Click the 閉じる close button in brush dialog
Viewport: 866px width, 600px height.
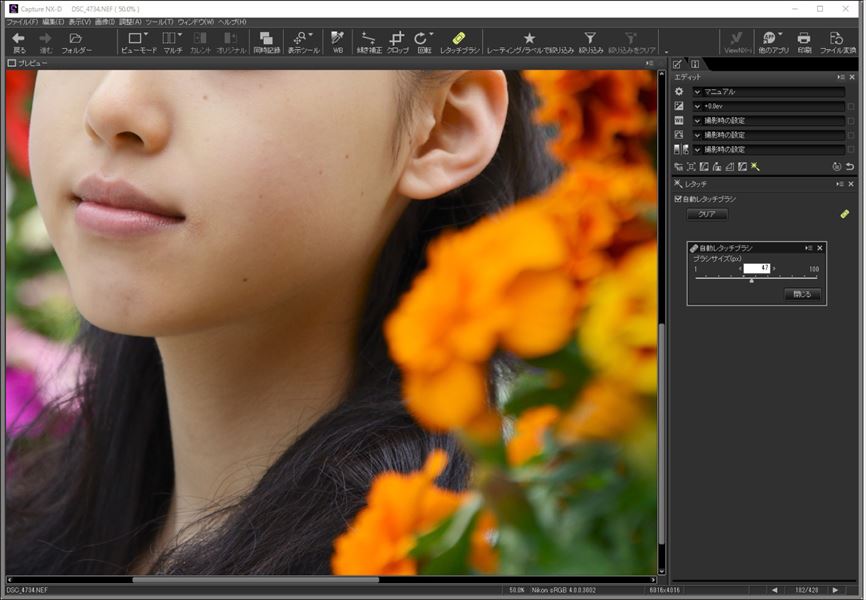[802, 294]
